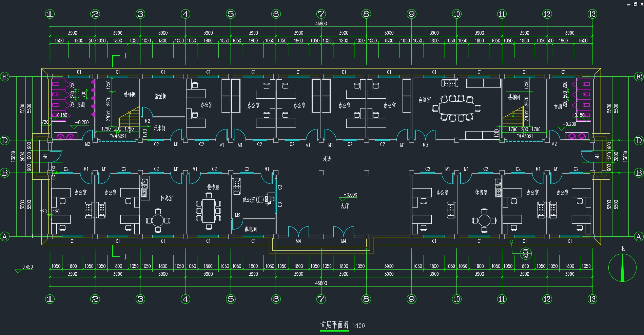Select the 开水间 room label
The width and height of the screenshot is (644, 335).
pos(159,128)
